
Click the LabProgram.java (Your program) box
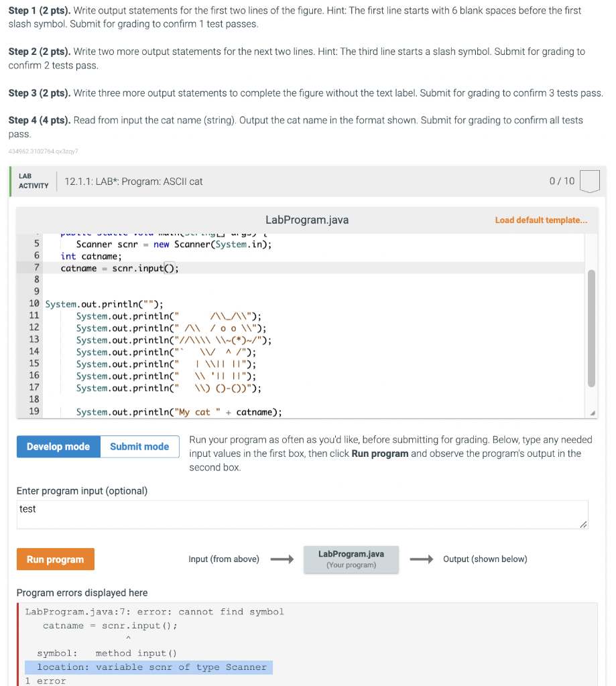tap(351, 559)
